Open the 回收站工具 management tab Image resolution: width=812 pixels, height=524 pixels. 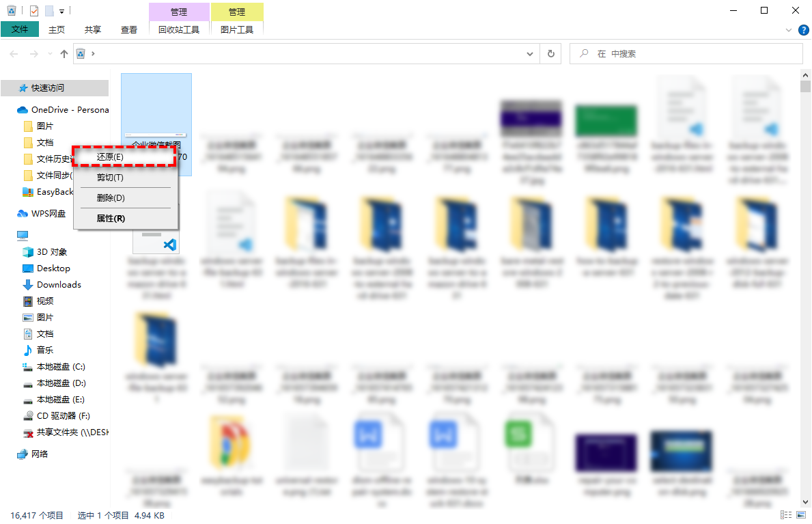point(178,29)
